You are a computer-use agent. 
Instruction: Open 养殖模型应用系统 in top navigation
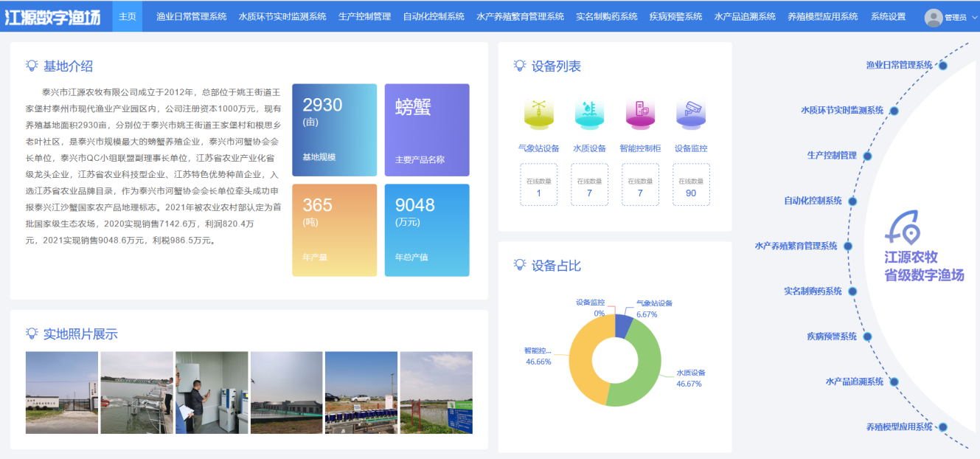pos(823,16)
